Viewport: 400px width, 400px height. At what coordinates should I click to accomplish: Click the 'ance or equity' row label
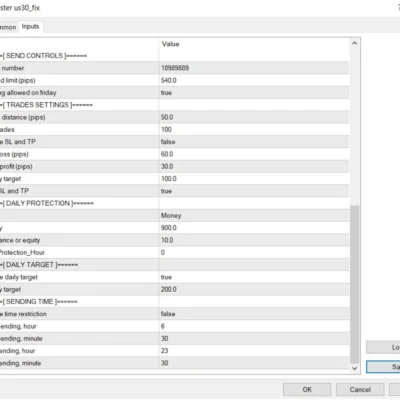20,240
